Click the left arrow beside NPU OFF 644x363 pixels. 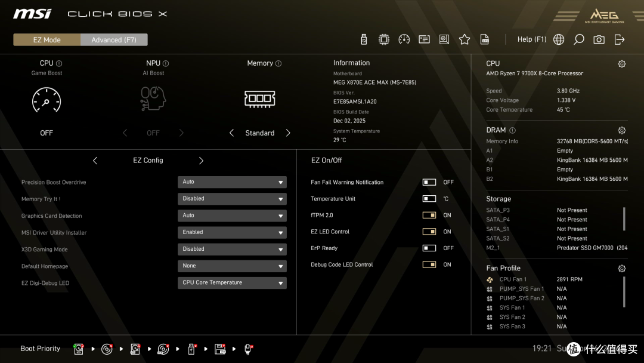coord(125,133)
